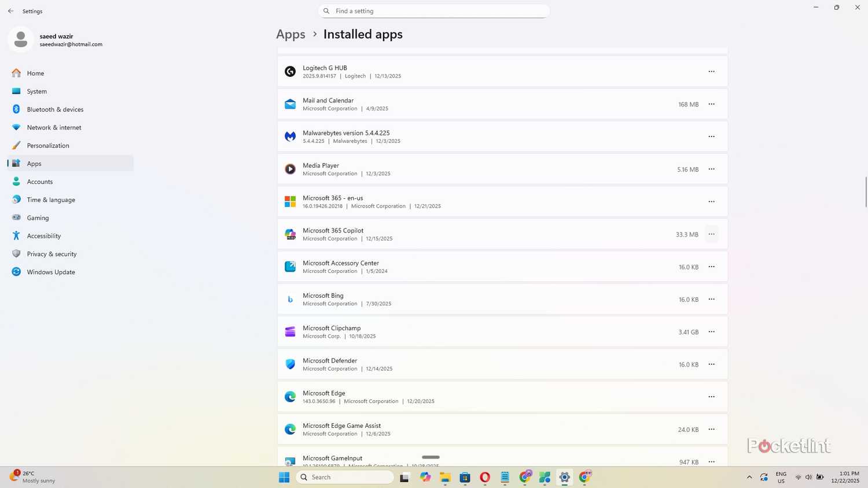
Task: Open options for Microsoft Edge Game Assist
Action: (711, 430)
